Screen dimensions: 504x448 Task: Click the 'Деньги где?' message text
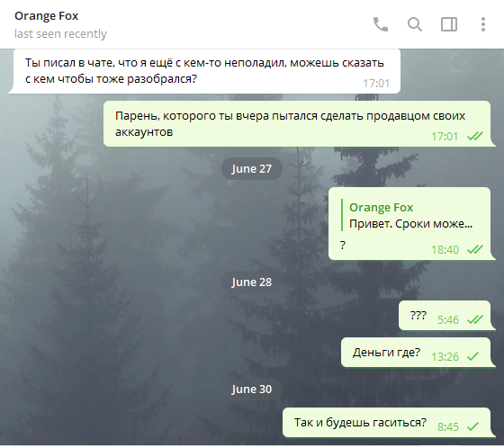click(386, 353)
